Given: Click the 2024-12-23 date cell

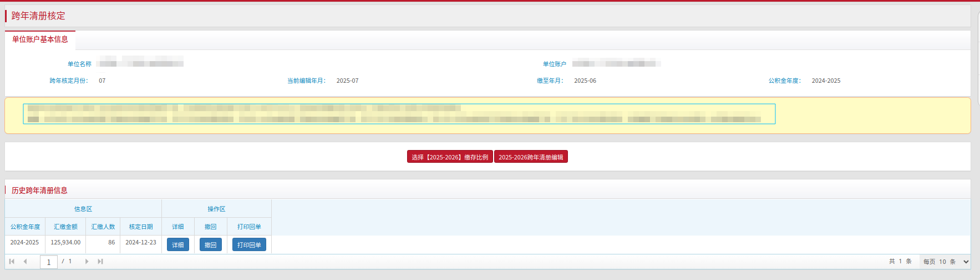Looking at the screenshot, I should pyautogui.click(x=141, y=243).
